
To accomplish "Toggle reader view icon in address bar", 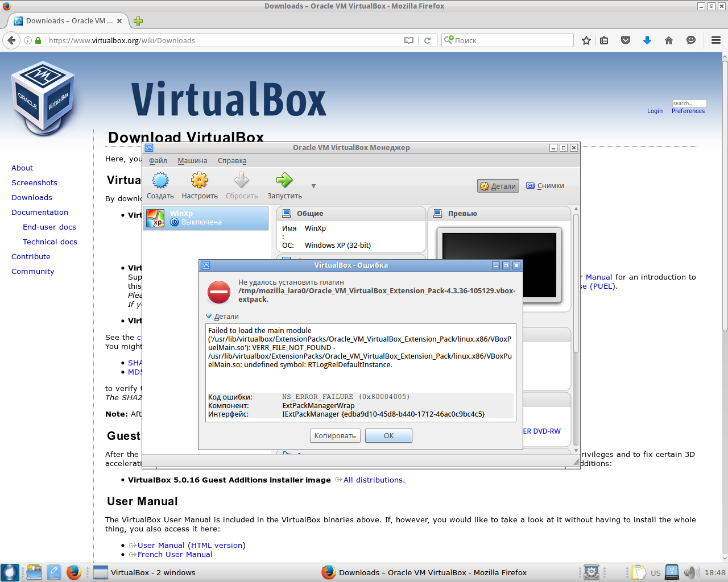I will click(408, 40).
